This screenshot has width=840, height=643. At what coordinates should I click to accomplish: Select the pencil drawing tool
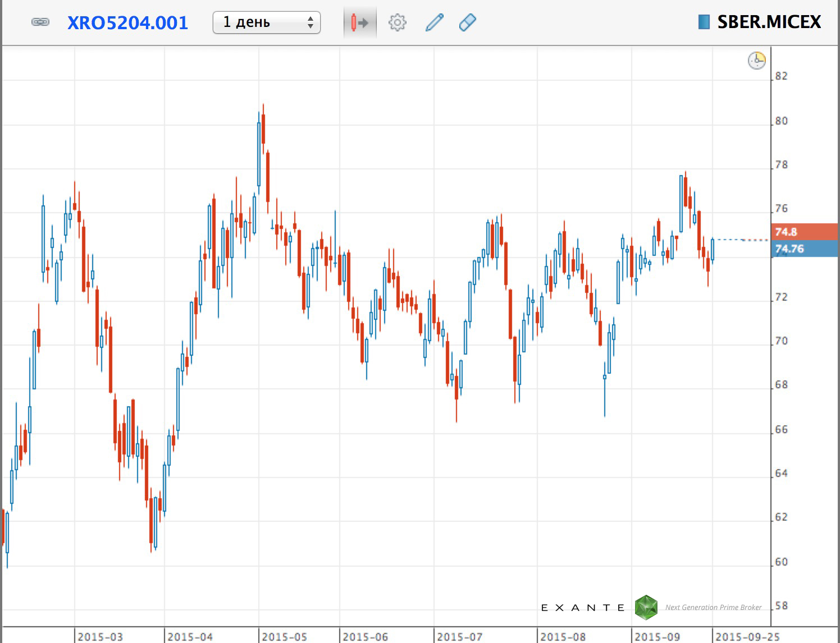[x=434, y=23]
